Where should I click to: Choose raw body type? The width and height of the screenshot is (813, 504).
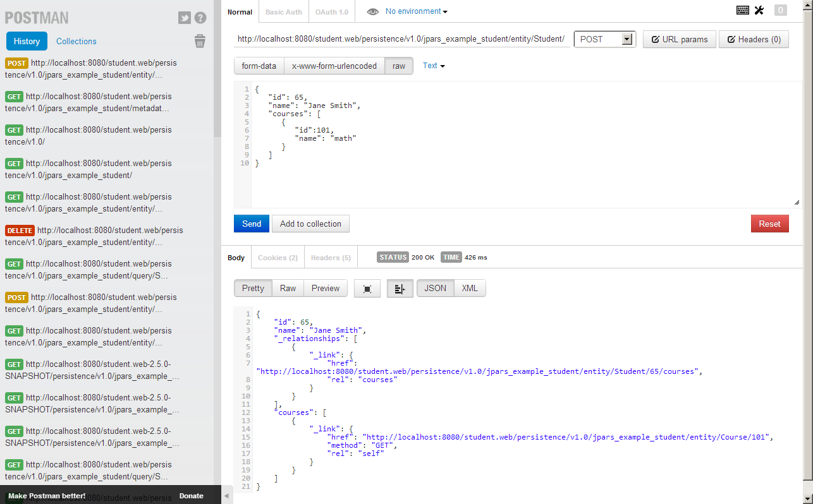pos(399,66)
